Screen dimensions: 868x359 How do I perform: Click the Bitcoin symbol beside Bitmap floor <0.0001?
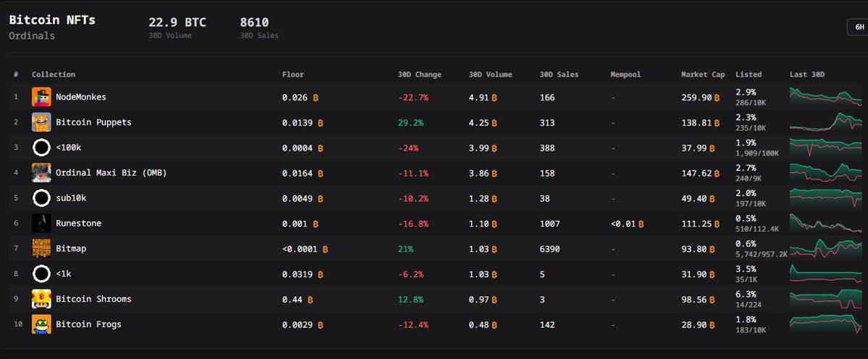point(325,250)
